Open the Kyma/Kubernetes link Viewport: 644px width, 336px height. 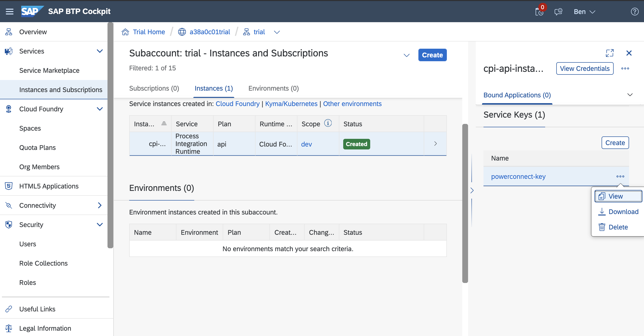[x=291, y=104]
